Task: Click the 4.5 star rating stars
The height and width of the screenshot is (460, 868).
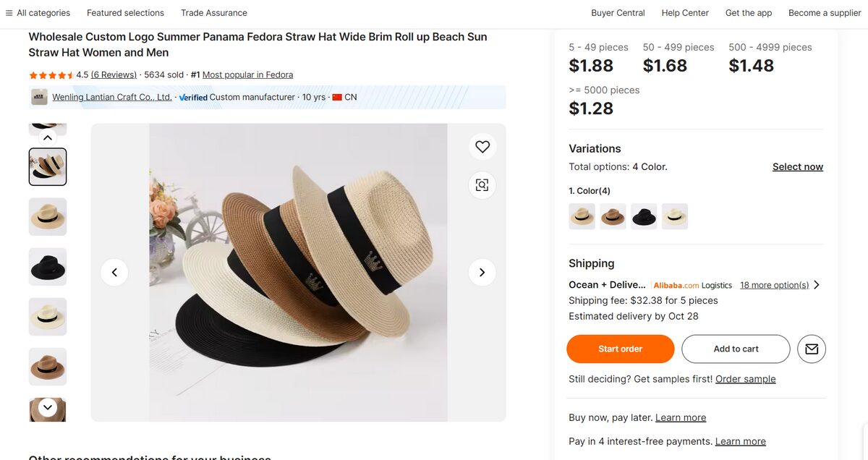Action: tap(53, 74)
